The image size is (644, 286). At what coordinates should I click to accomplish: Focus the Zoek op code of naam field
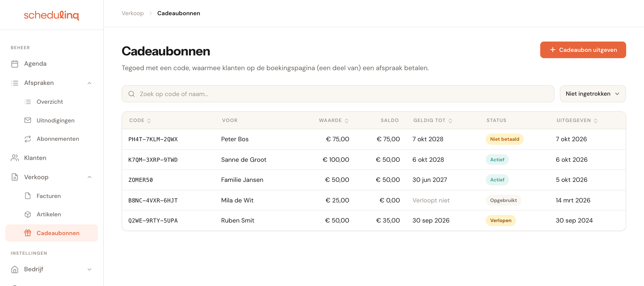(x=338, y=94)
